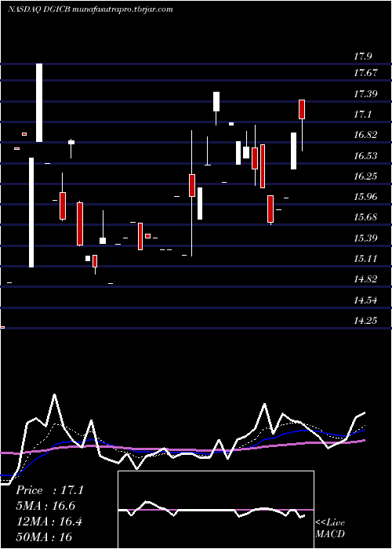Click the 17.9 price axis label
Image resolution: width=392 pixels, height=549 pixels.
(362, 56)
